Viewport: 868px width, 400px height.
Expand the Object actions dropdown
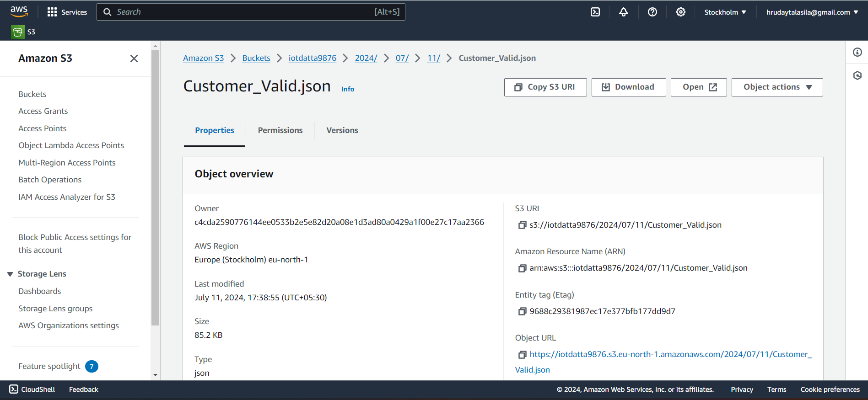coord(777,87)
